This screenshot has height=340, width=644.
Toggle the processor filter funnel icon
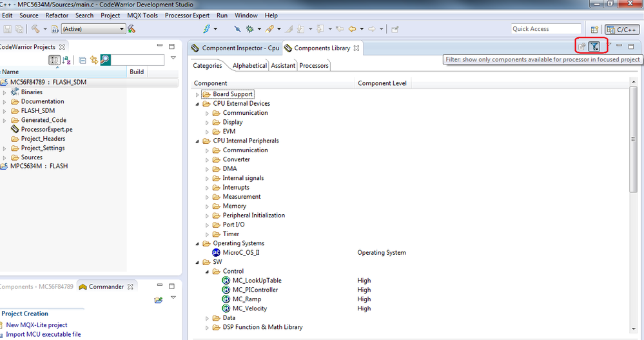(594, 46)
